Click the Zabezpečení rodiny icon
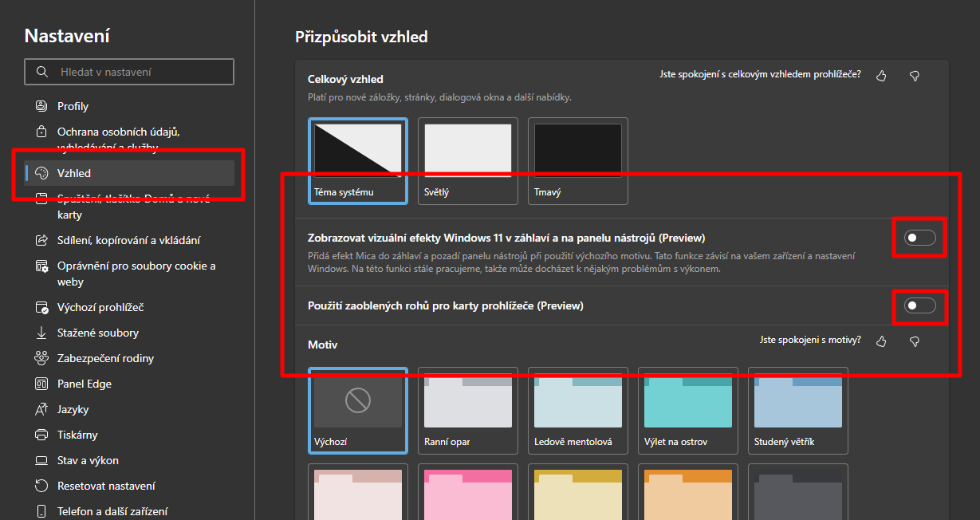 [x=42, y=358]
